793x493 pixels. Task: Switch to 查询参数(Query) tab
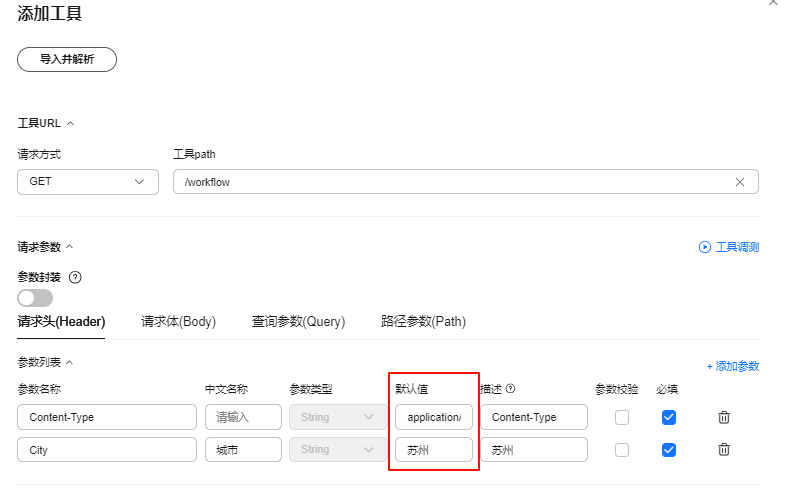[x=298, y=322]
